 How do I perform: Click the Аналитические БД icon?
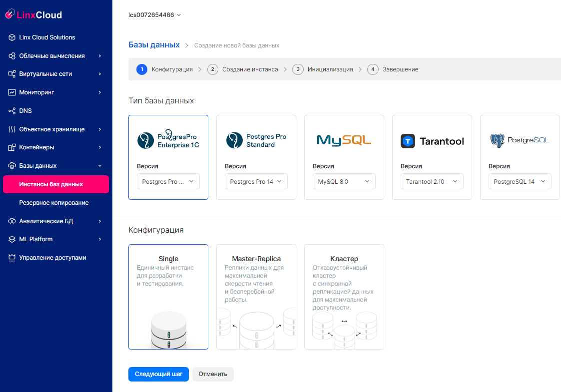(x=12, y=221)
